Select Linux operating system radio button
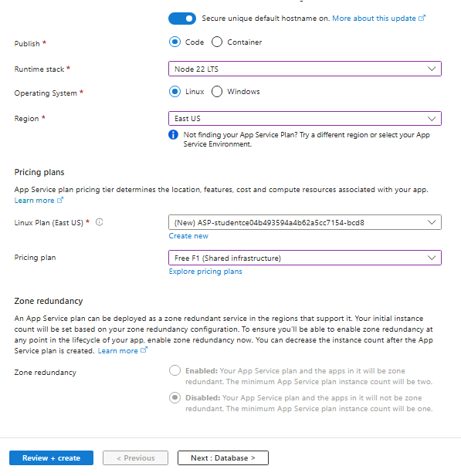 (175, 91)
